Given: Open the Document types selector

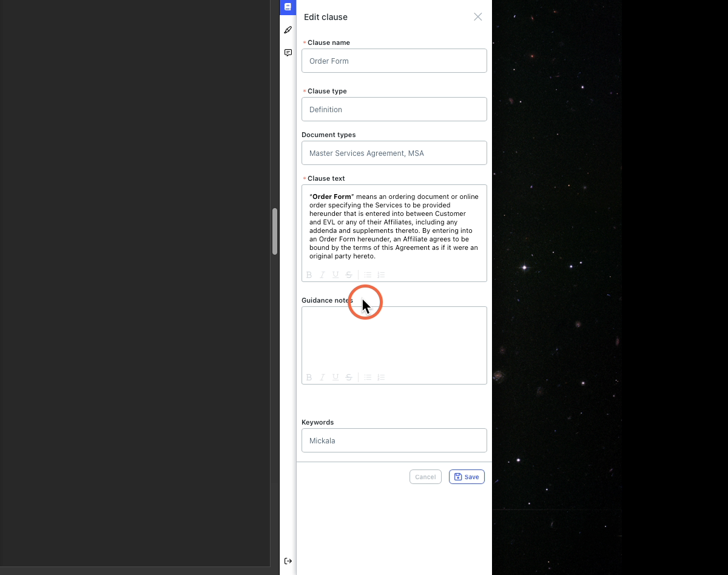Looking at the screenshot, I should pos(394,153).
